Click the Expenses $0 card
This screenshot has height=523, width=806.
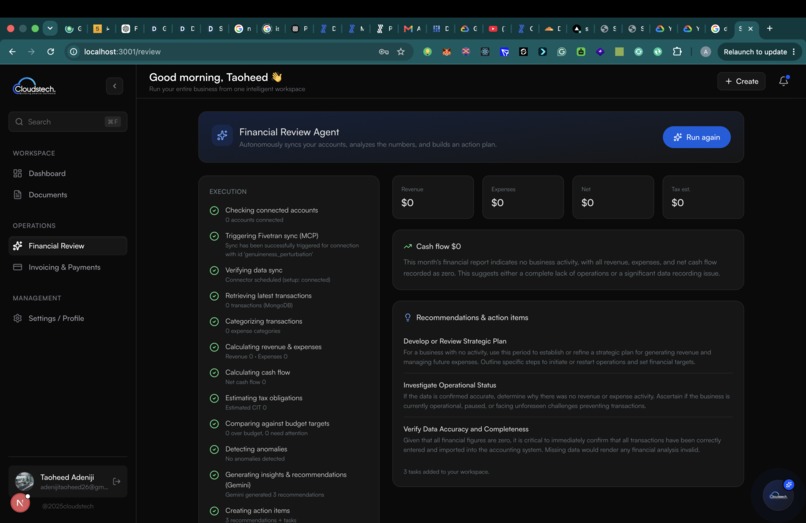click(x=523, y=197)
